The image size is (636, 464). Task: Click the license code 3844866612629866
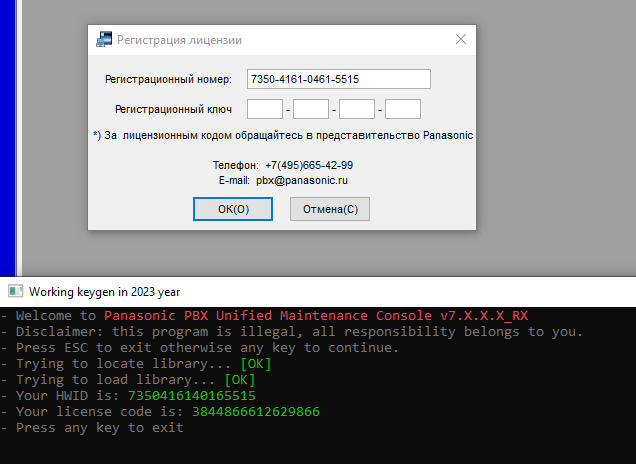[256, 412]
